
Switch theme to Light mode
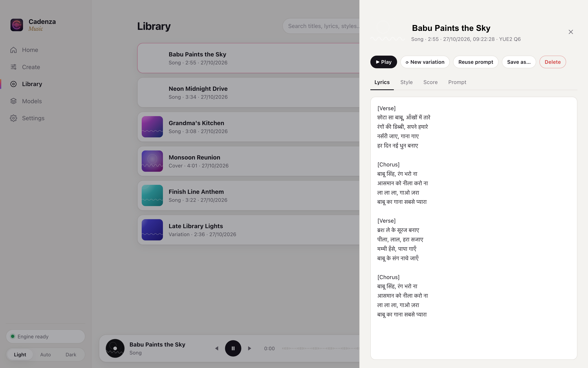click(20, 355)
